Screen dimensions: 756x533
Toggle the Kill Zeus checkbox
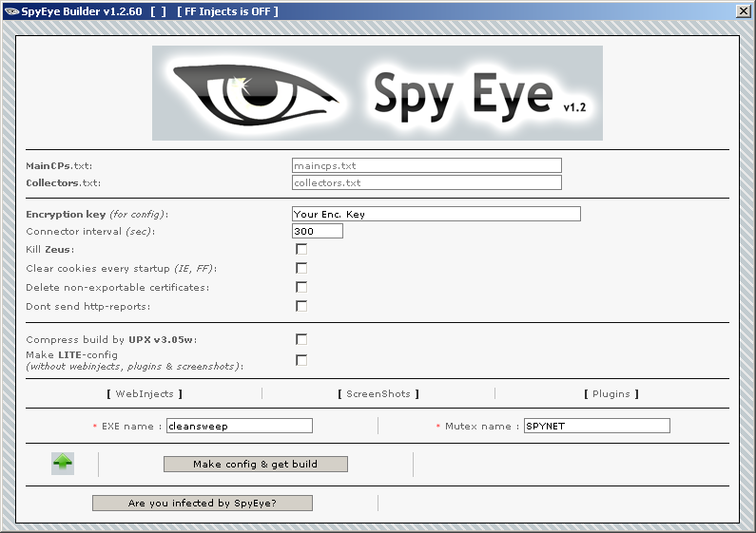pos(301,249)
